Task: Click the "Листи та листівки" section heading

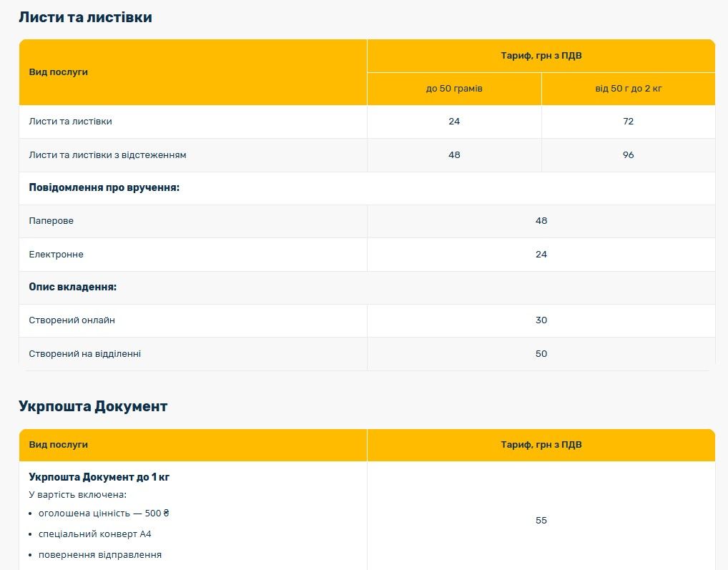Action: (85, 17)
